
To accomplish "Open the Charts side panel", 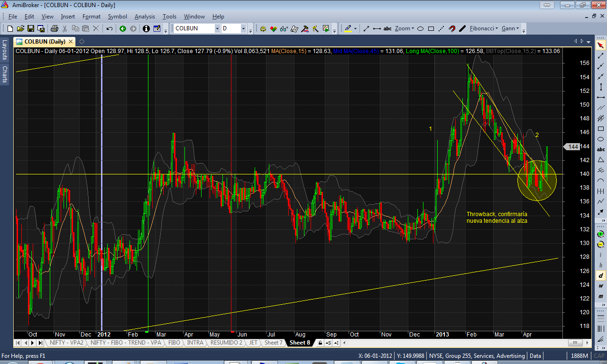I will (x=5, y=74).
